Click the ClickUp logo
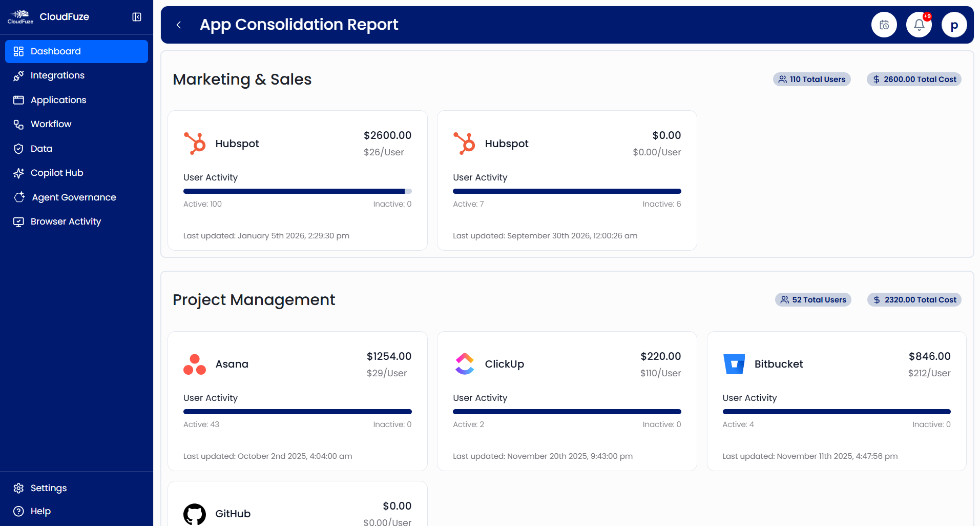This screenshot has height=526, width=980. coord(464,364)
